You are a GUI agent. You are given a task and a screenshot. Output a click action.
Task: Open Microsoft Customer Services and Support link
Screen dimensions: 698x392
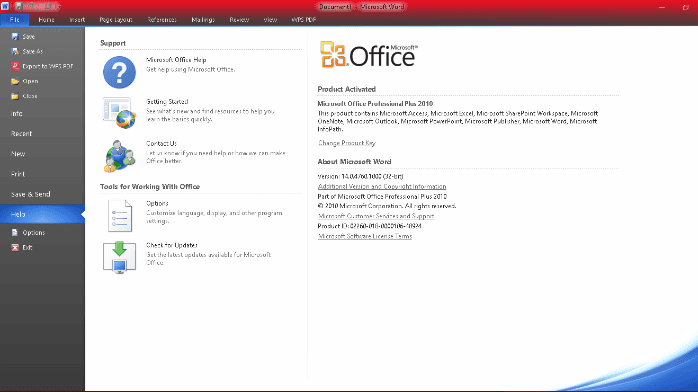tap(376, 216)
